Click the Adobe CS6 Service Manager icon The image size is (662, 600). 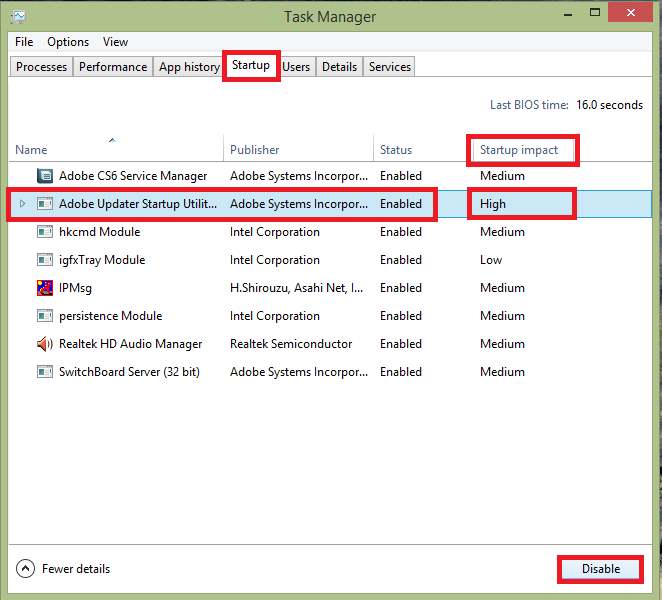(x=44, y=176)
